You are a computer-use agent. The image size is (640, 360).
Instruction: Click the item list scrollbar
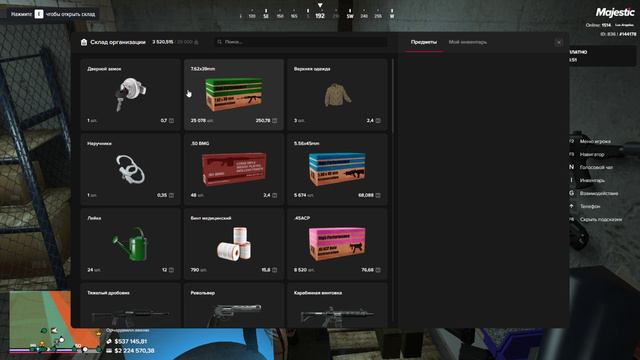393,96
